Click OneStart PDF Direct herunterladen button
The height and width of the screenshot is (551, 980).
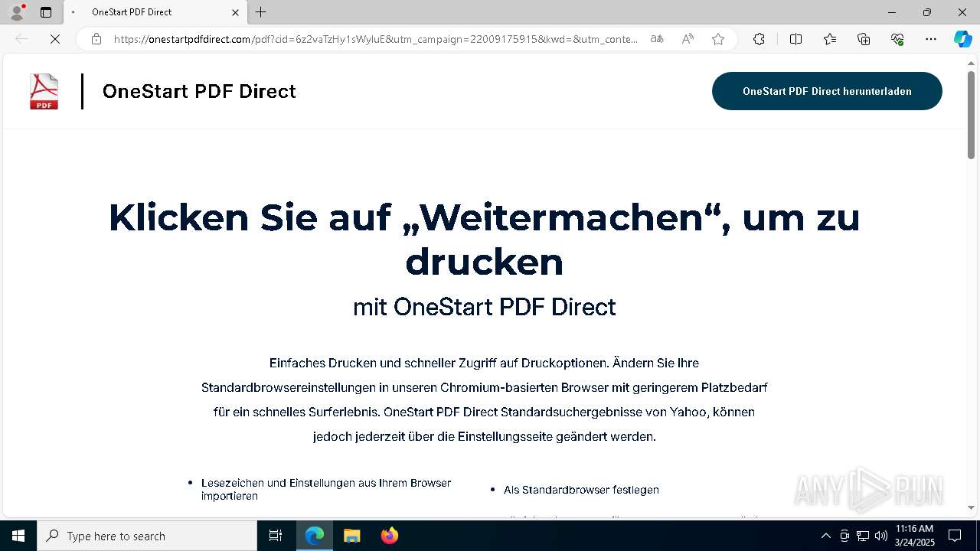827,91
